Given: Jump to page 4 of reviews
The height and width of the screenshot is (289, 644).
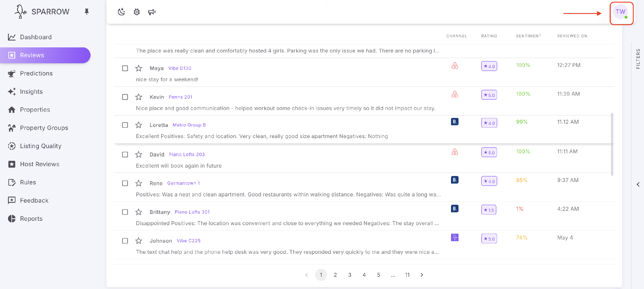Looking at the screenshot, I should (364, 275).
